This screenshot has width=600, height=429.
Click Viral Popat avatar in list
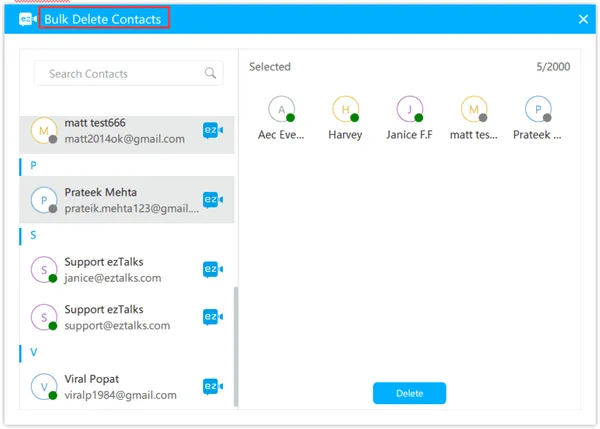click(44, 387)
